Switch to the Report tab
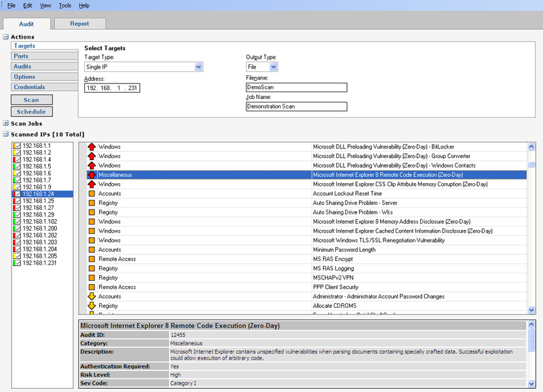543x392 pixels. pyautogui.click(x=79, y=24)
